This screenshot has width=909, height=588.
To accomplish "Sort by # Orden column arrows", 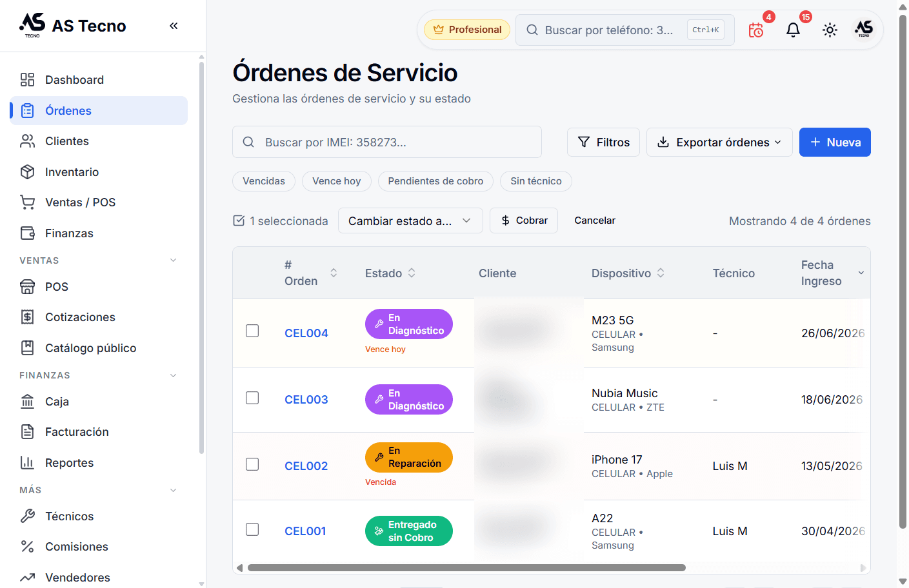I will click(x=334, y=273).
